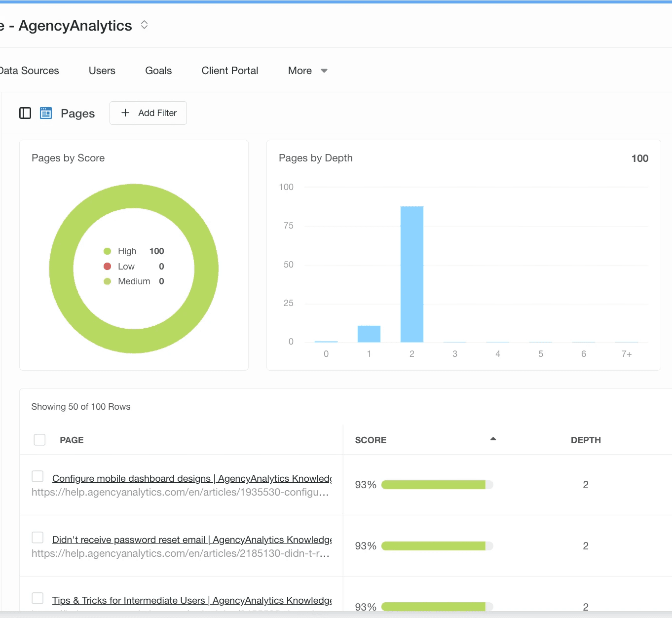Click the Medium legend dot
The height and width of the screenshot is (618, 672).
pos(108,281)
